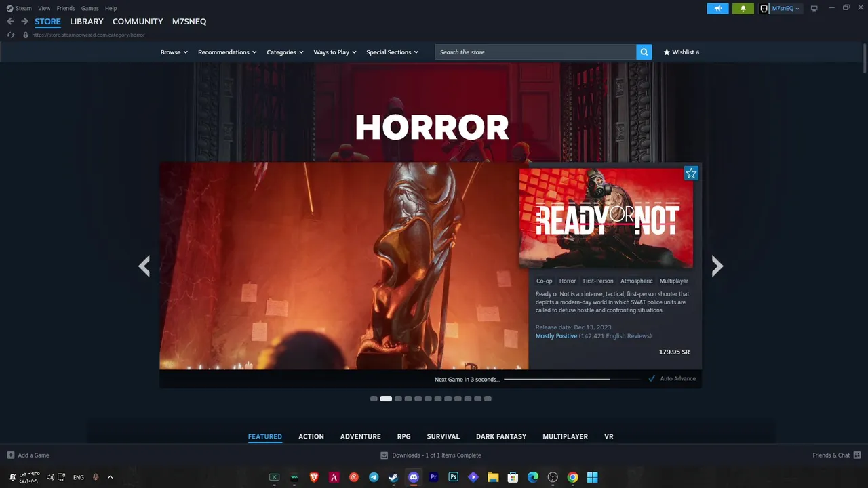
Task: Click the Downloads status icon
Action: point(384,455)
